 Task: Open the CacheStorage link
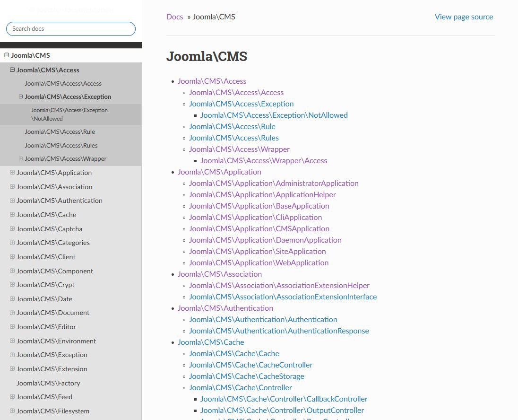[246, 376]
